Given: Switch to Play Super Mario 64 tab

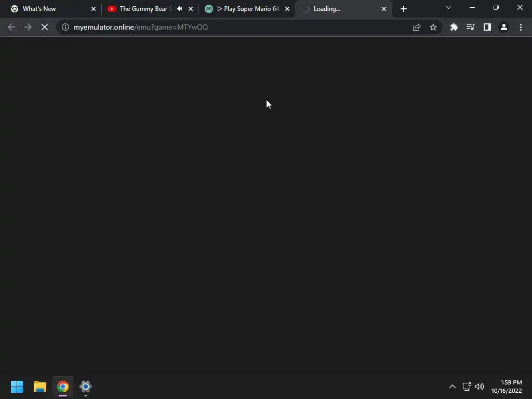Looking at the screenshot, I should point(246,9).
